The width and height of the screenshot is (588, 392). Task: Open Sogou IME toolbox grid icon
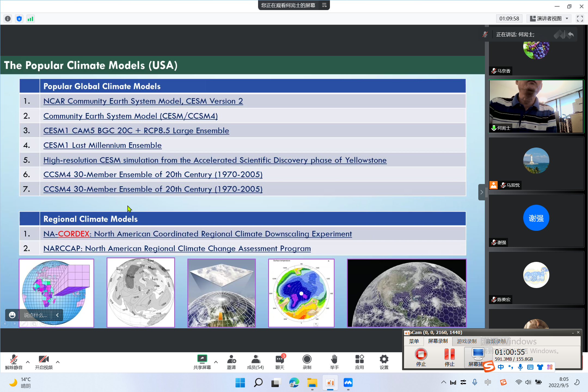(x=550, y=367)
